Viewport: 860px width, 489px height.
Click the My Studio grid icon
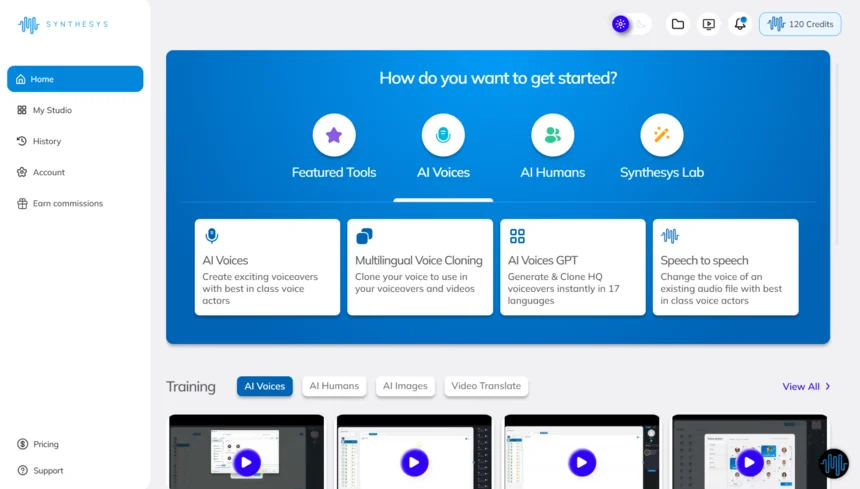pyautogui.click(x=22, y=110)
